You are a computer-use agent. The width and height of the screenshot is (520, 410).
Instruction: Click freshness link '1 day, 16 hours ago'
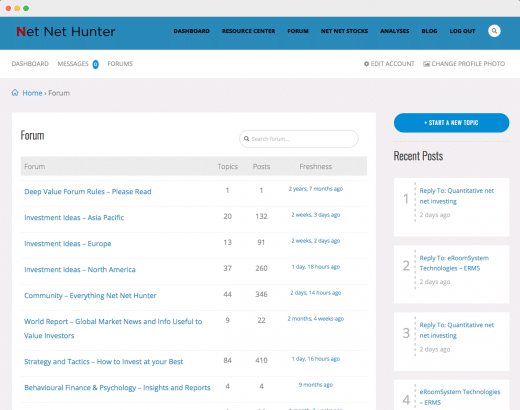[x=316, y=359]
